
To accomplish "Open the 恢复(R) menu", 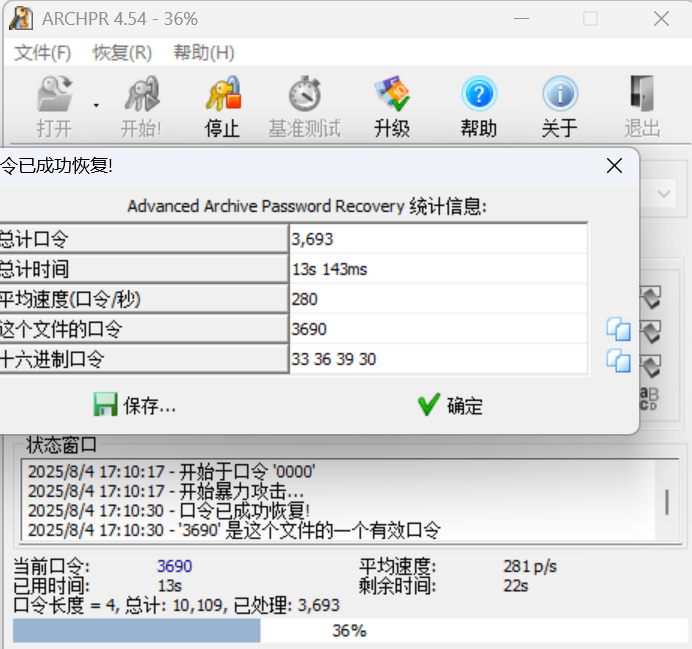I will (122, 53).
